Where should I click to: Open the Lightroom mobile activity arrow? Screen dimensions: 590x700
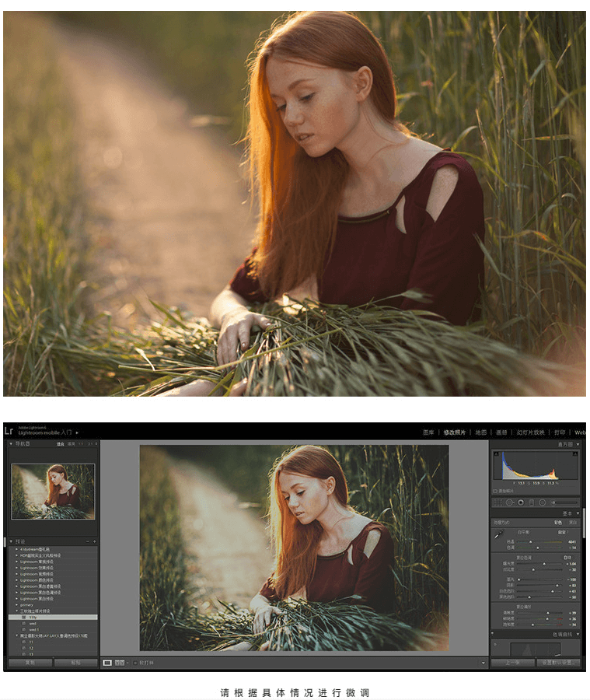[x=77, y=432]
